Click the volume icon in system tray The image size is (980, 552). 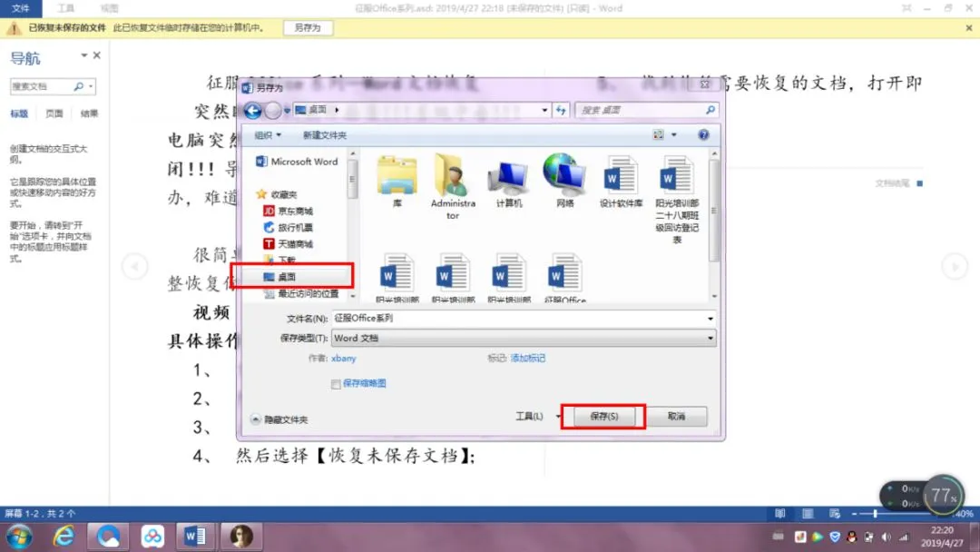(887, 537)
